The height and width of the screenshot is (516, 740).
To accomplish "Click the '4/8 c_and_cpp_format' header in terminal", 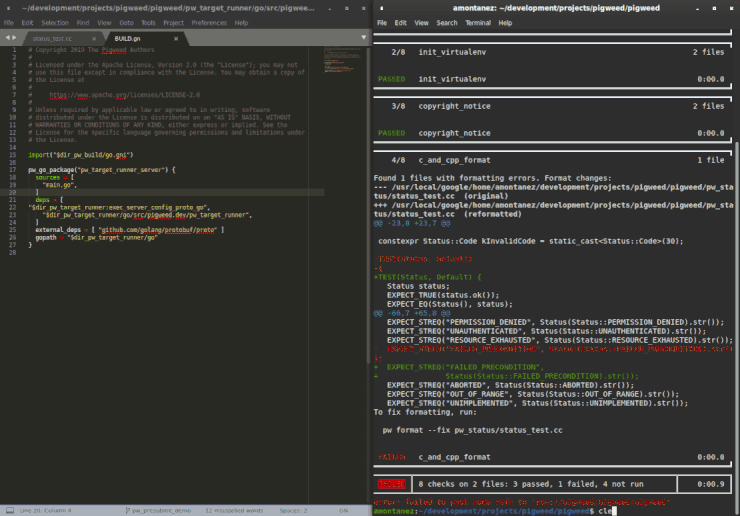I will coord(441,160).
